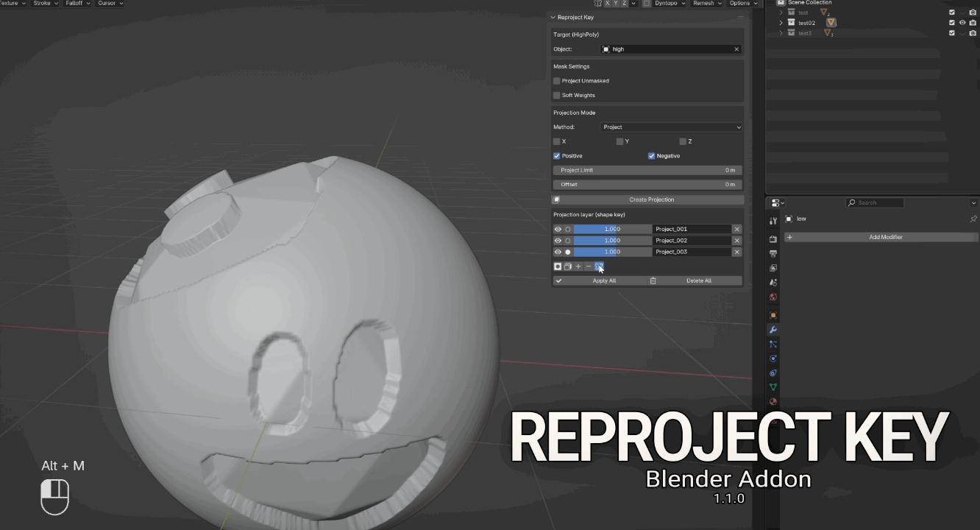Open the Object Data properties tab icon

(773, 387)
